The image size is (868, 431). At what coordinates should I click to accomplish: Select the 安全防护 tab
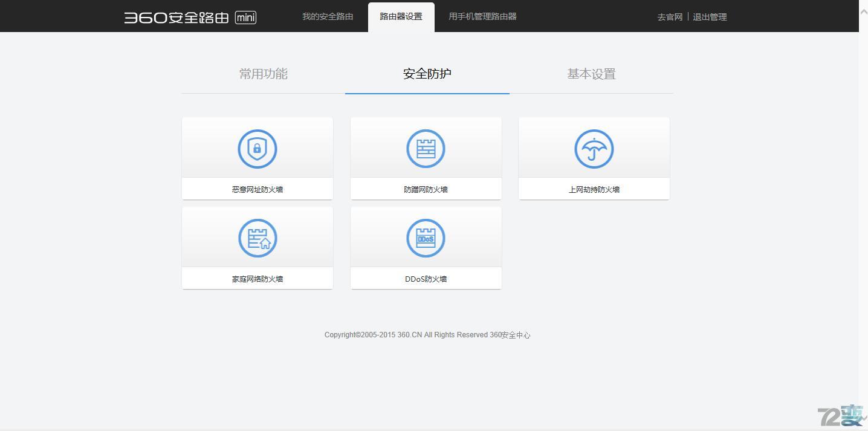(x=427, y=74)
